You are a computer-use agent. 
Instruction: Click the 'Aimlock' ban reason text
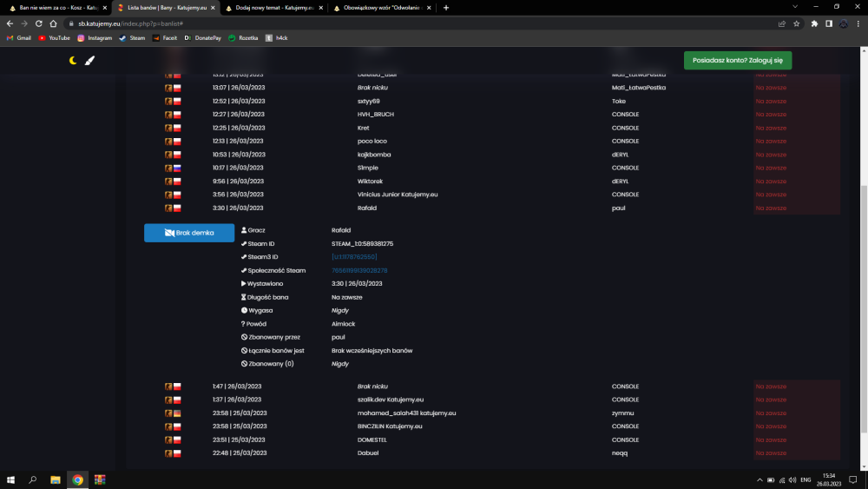tap(343, 324)
